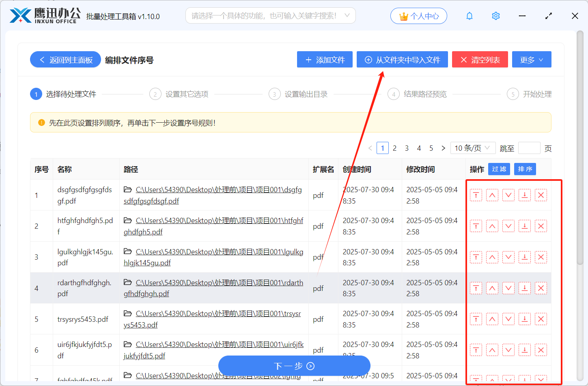Click inside the 跳至 page number field
The height and width of the screenshot is (386, 588).
pyautogui.click(x=529, y=148)
